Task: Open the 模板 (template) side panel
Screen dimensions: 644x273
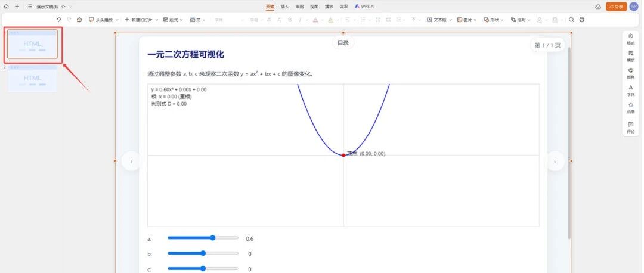Action: [631, 55]
